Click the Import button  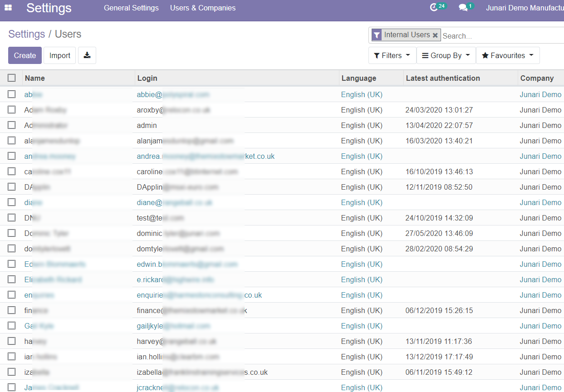60,55
